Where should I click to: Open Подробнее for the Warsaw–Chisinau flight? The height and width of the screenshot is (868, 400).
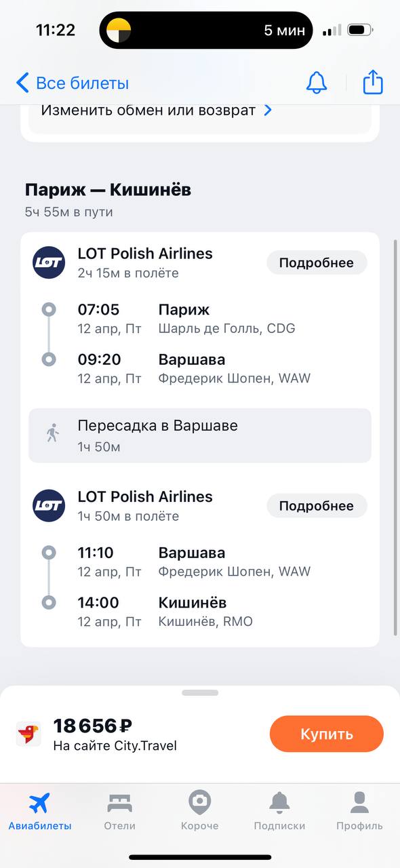[317, 505]
